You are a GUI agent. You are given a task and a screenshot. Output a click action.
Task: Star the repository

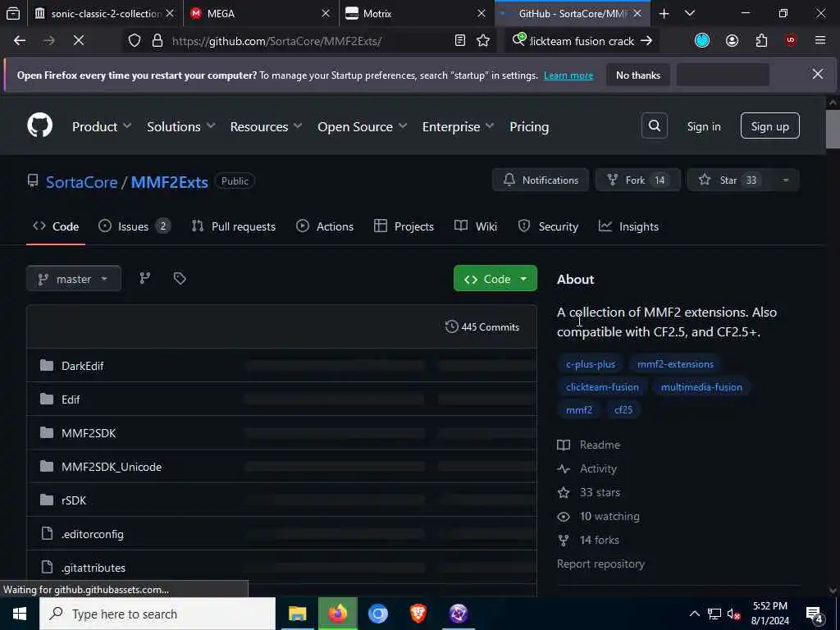pos(729,180)
